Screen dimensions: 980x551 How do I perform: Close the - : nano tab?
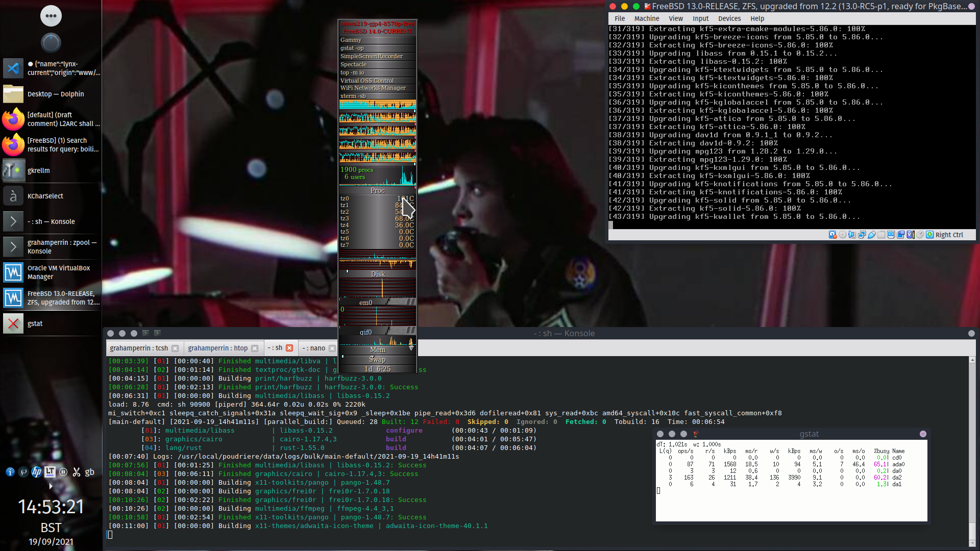tap(332, 348)
